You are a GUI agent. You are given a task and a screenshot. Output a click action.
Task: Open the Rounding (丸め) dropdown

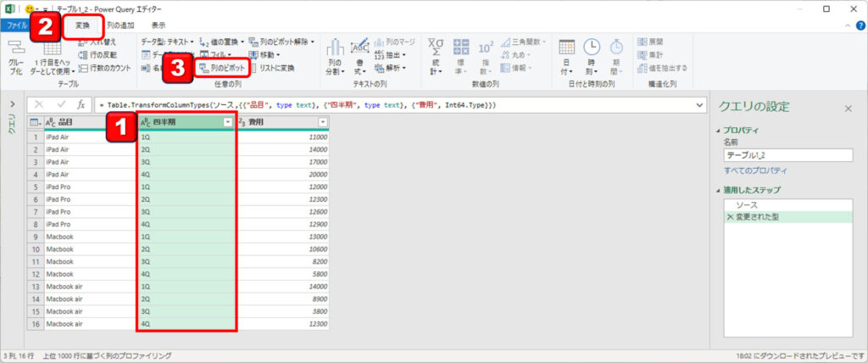tap(515, 55)
